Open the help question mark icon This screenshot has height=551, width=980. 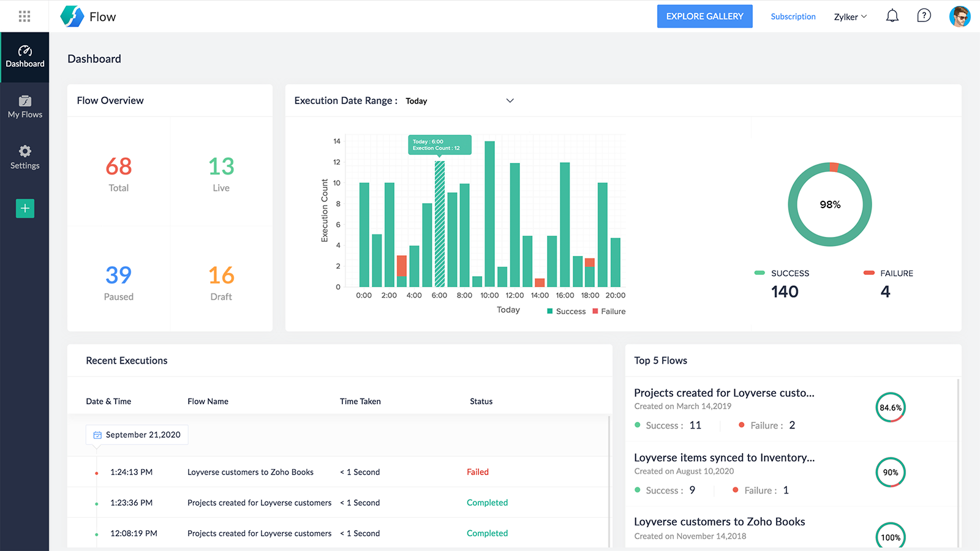tap(924, 16)
